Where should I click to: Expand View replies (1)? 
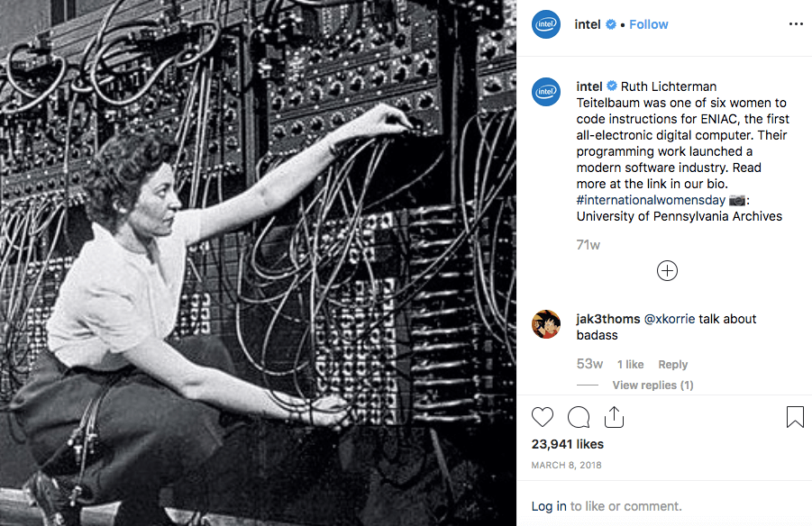point(652,385)
